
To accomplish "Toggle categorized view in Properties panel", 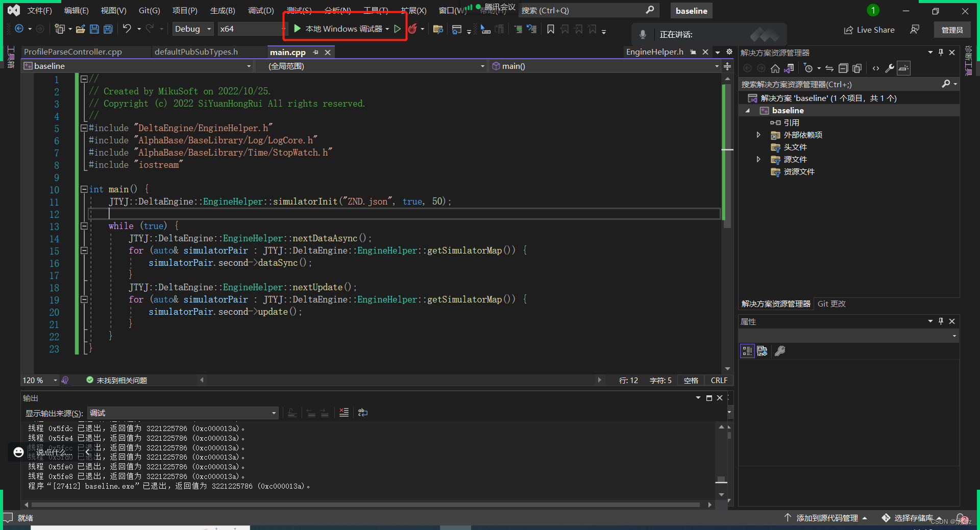I will (747, 351).
